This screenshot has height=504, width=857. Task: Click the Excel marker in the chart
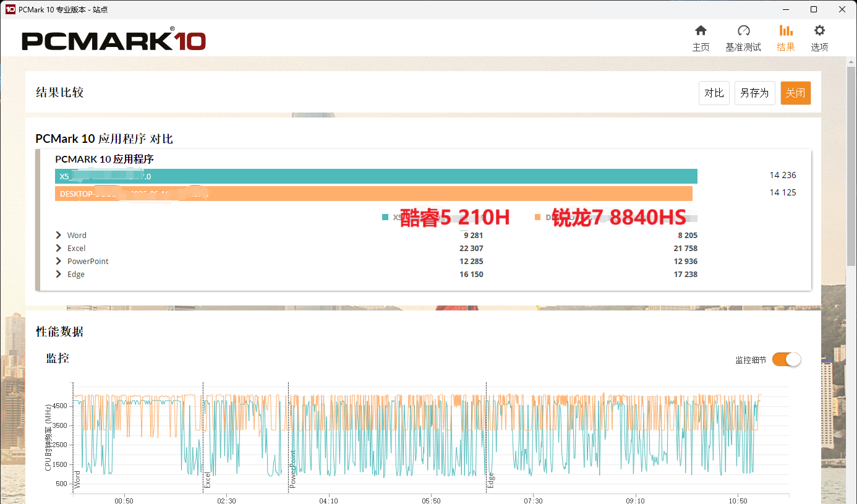click(x=208, y=480)
